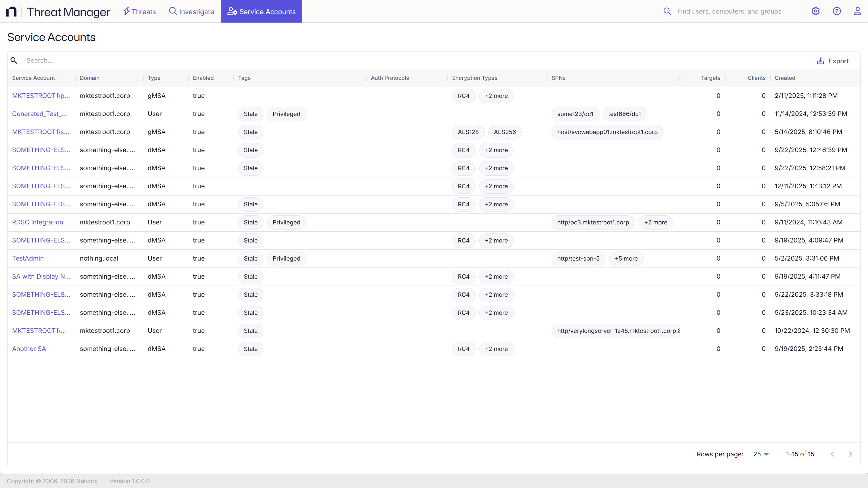Open the RDSC Integration service account link
This screenshot has height=488, width=868.
coord(37,222)
